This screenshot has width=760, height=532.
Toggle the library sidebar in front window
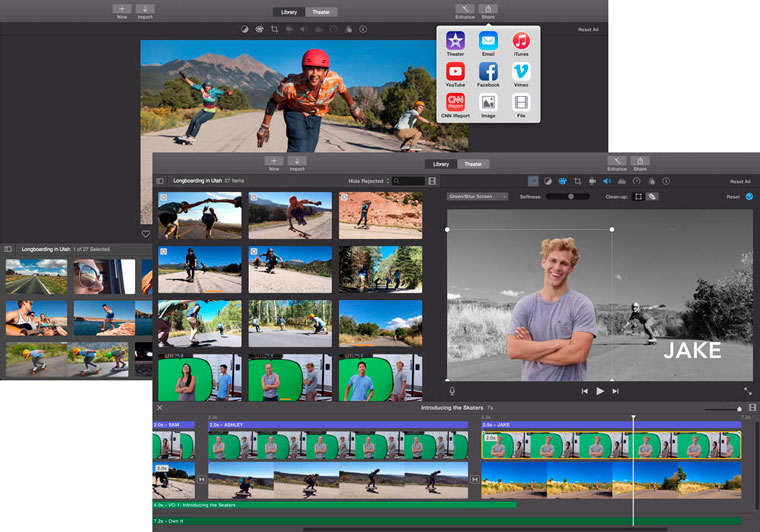coord(162,181)
